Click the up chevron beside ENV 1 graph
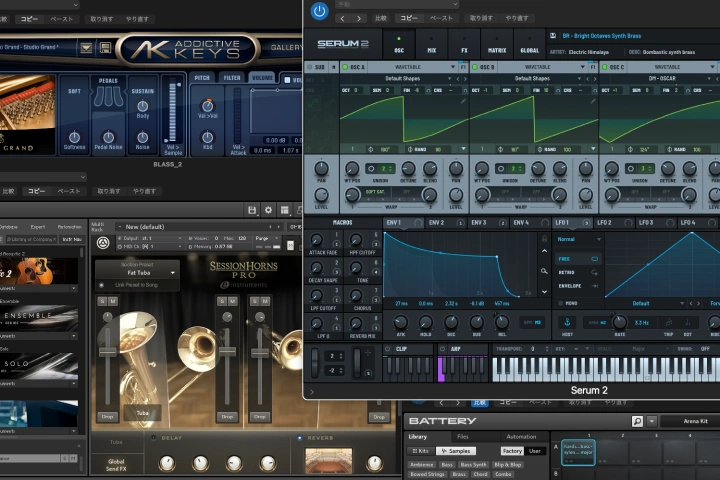720x480 pixels. 544,251
